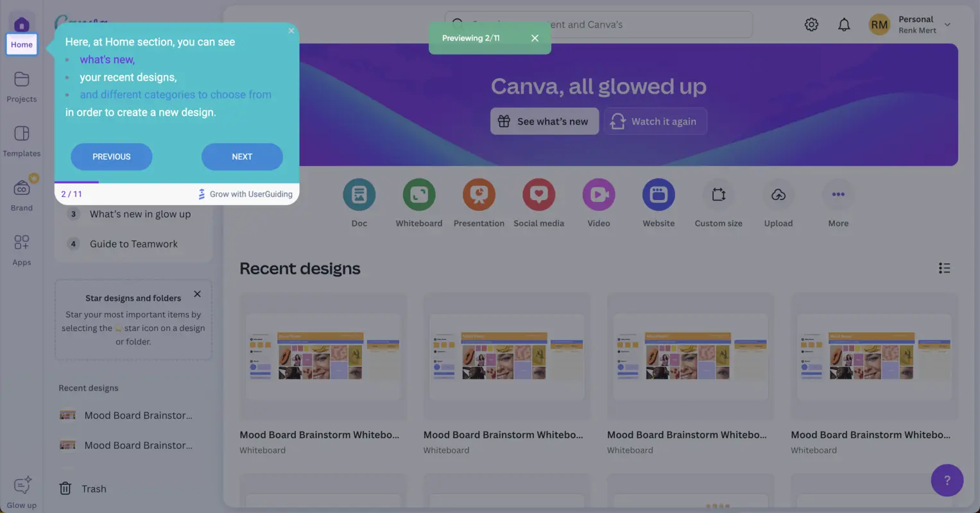The width and height of the screenshot is (980, 513).
Task: Open Templates in the sidebar
Action: 21,142
